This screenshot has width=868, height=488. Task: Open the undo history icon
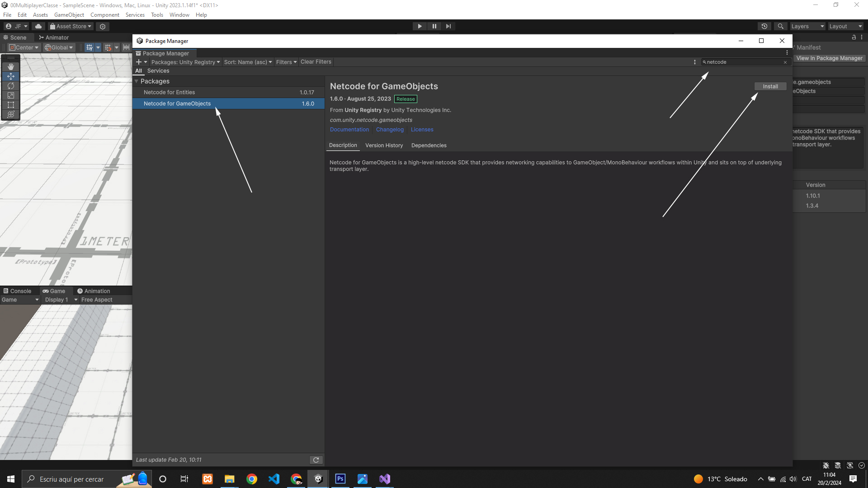tap(764, 26)
